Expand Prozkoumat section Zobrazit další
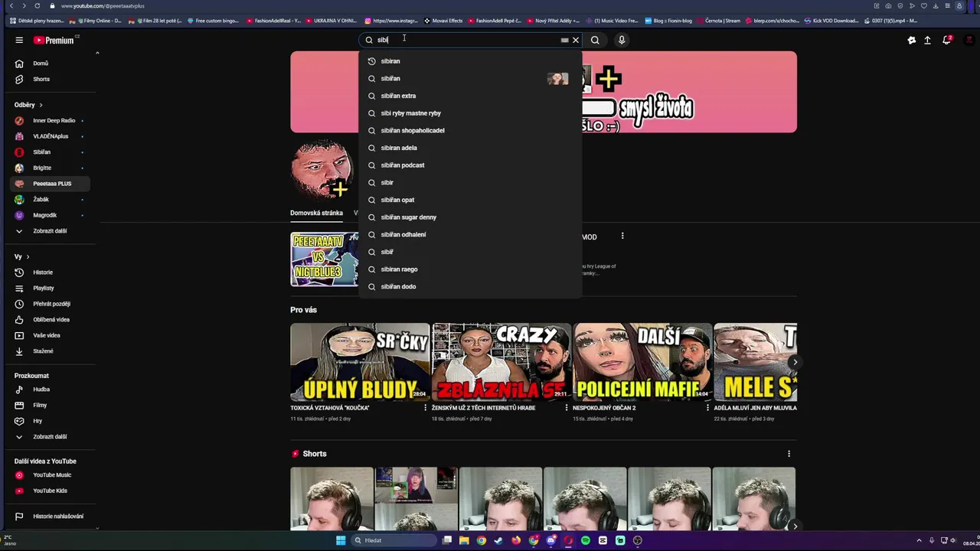The image size is (980, 551). 51,436
